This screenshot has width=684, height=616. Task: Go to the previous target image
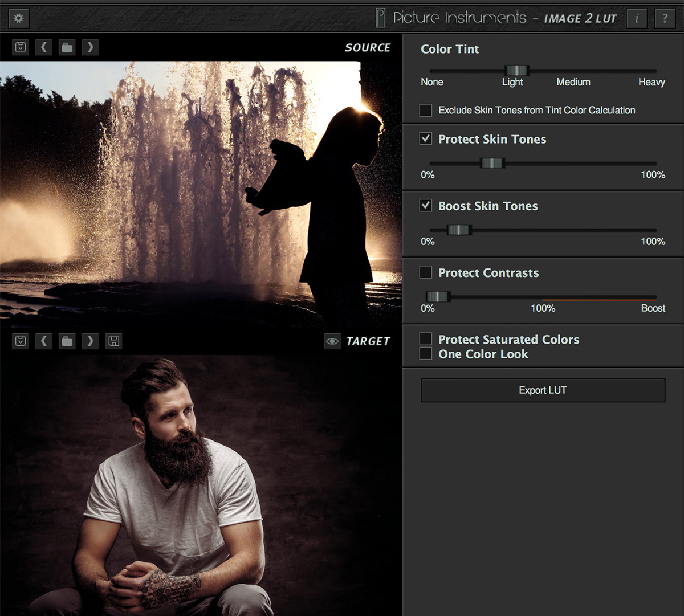[x=44, y=341]
